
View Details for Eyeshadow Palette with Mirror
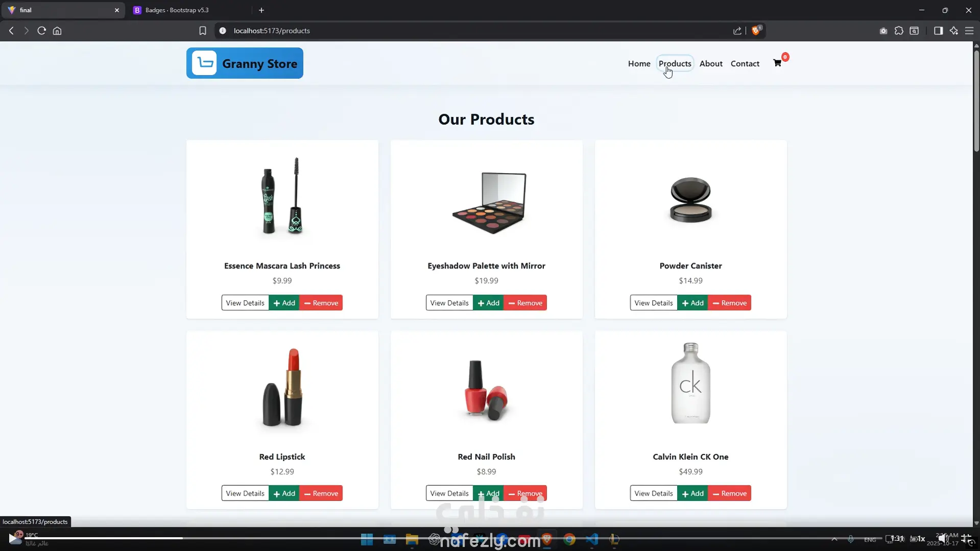coord(449,303)
